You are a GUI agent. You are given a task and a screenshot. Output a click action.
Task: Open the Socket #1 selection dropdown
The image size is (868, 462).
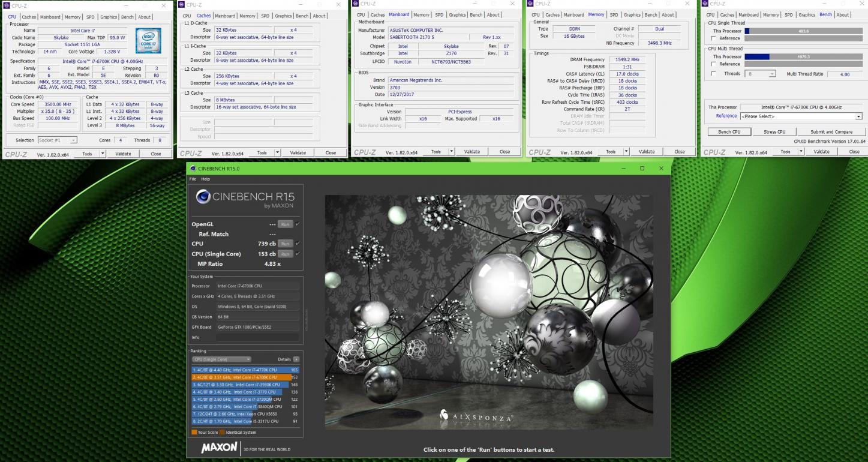pos(57,140)
